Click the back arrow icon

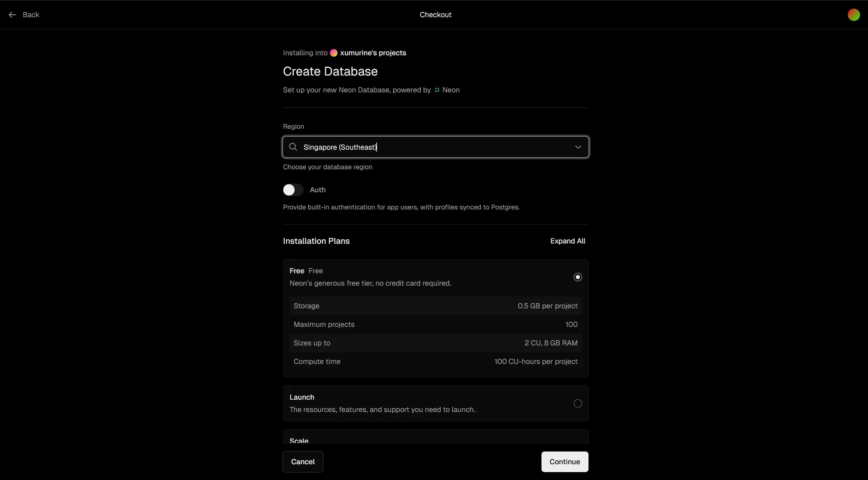point(12,15)
